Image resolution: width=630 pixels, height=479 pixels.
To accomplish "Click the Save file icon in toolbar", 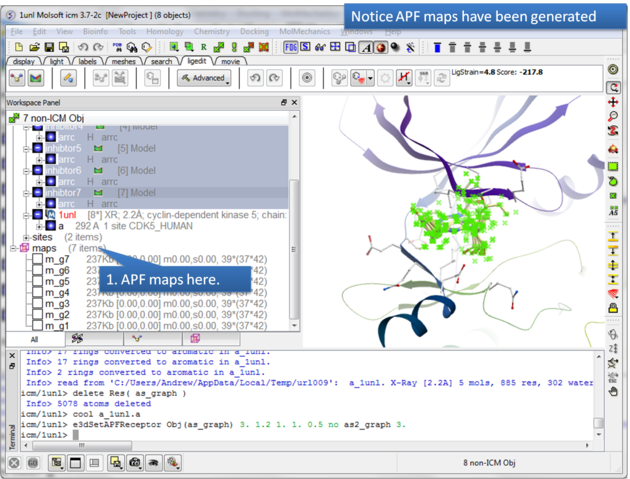I will coord(50,47).
